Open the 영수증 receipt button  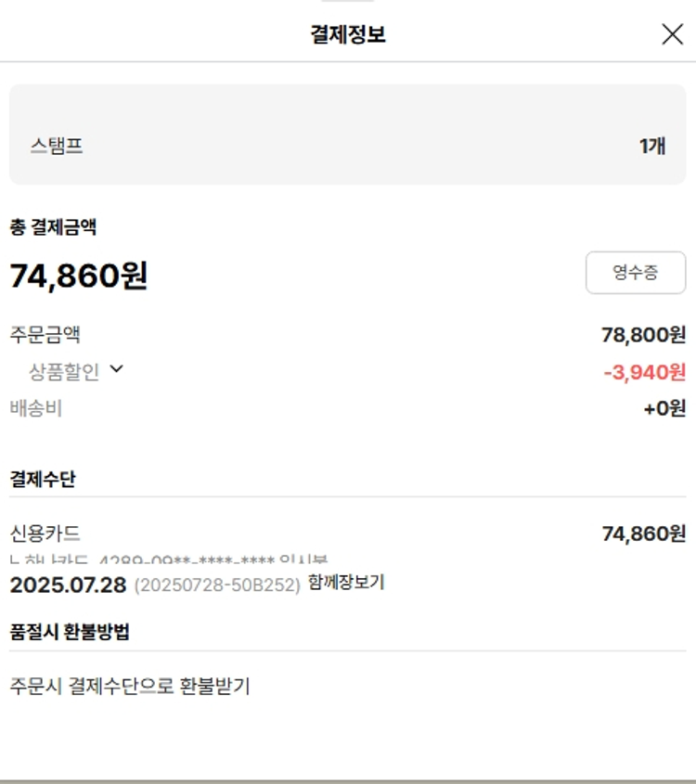coord(636,273)
